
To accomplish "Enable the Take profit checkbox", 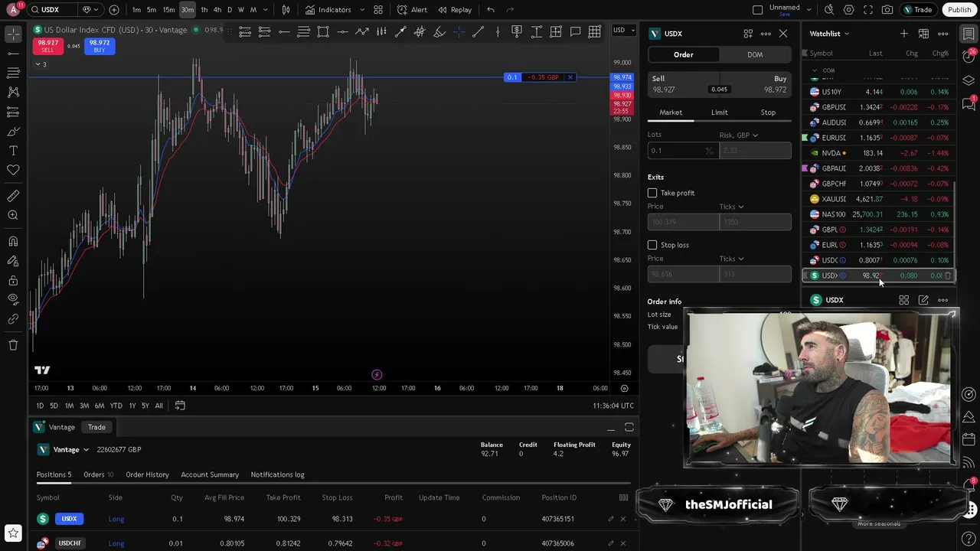I will click(652, 193).
